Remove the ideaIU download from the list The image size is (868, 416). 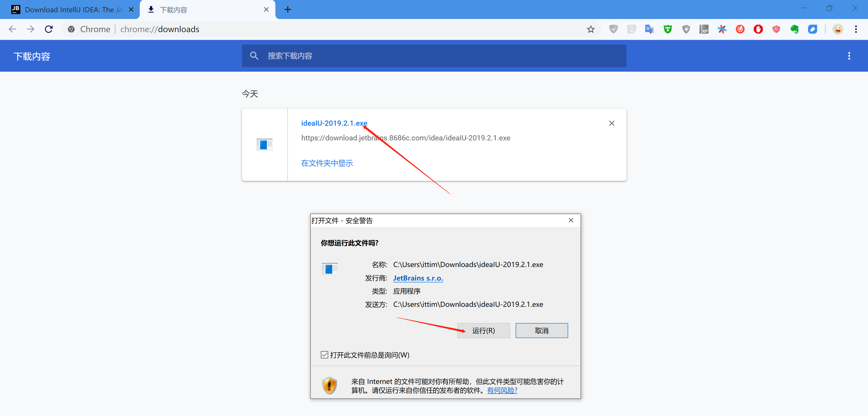pos(612,123)
